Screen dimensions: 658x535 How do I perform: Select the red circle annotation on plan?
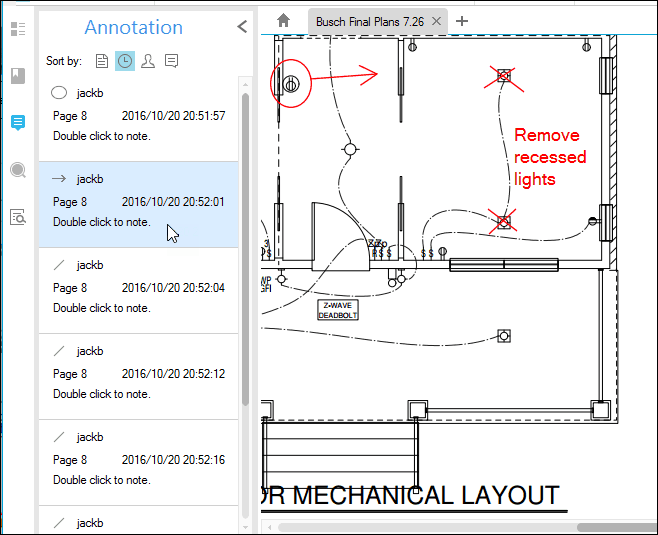point(290,84)
